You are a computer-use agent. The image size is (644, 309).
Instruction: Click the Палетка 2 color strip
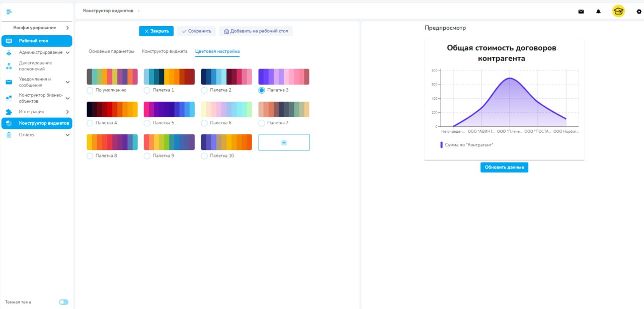tap(227, 76)
